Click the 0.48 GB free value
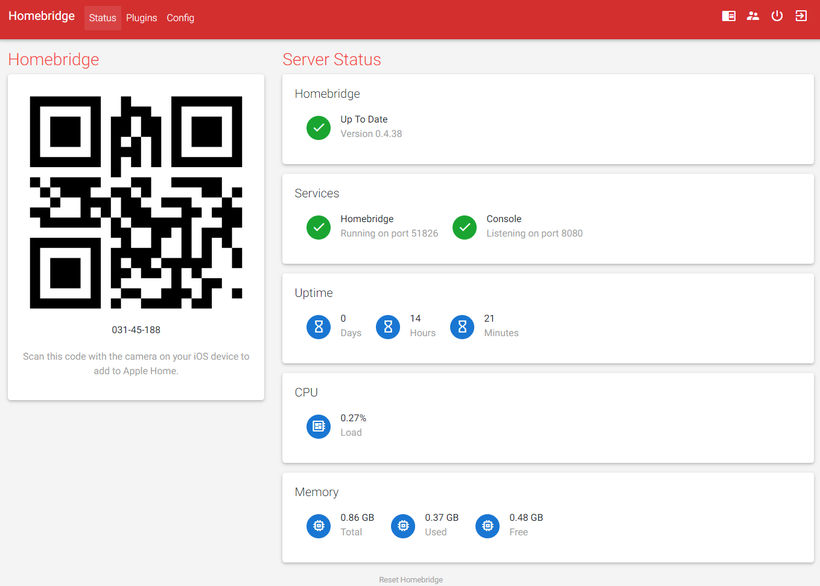Screen dimensions: 820x586 526,518
